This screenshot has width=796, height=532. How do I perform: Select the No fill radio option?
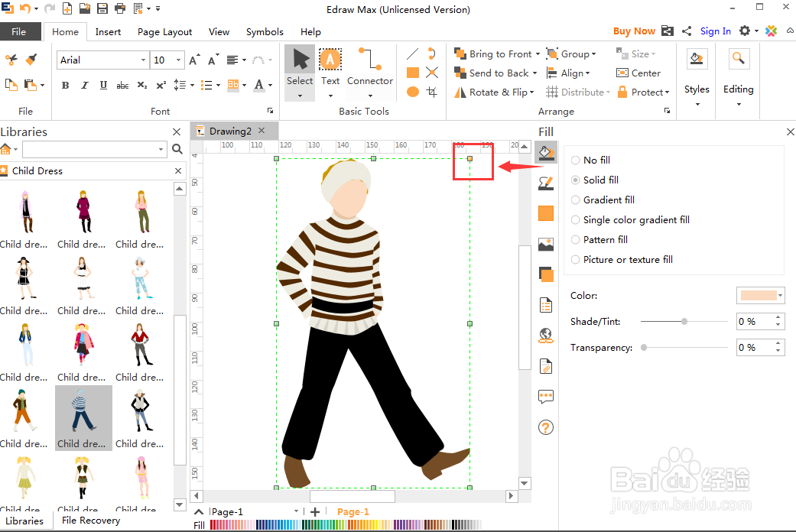[575, 160]
